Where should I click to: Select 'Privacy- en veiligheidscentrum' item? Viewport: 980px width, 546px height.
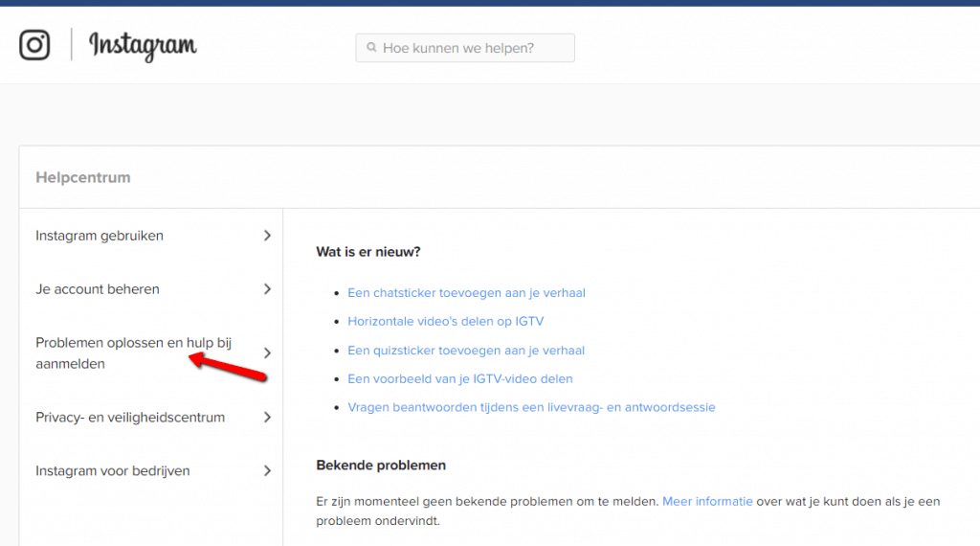coord(130,418)
